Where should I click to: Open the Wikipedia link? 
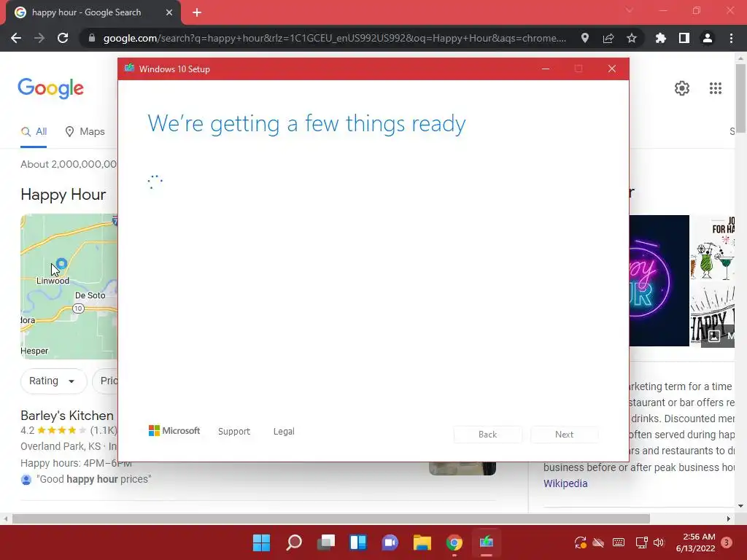click(565, 483)
